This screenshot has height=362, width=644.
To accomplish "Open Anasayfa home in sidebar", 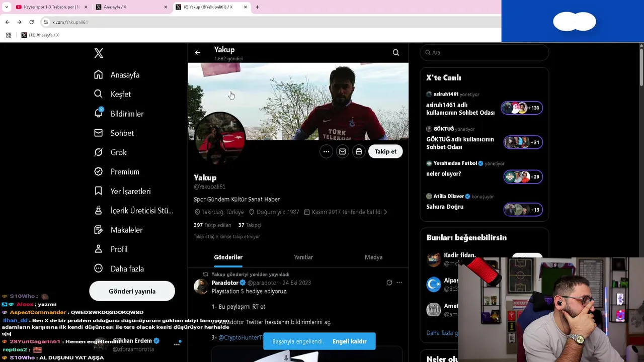I will point(117,75).
